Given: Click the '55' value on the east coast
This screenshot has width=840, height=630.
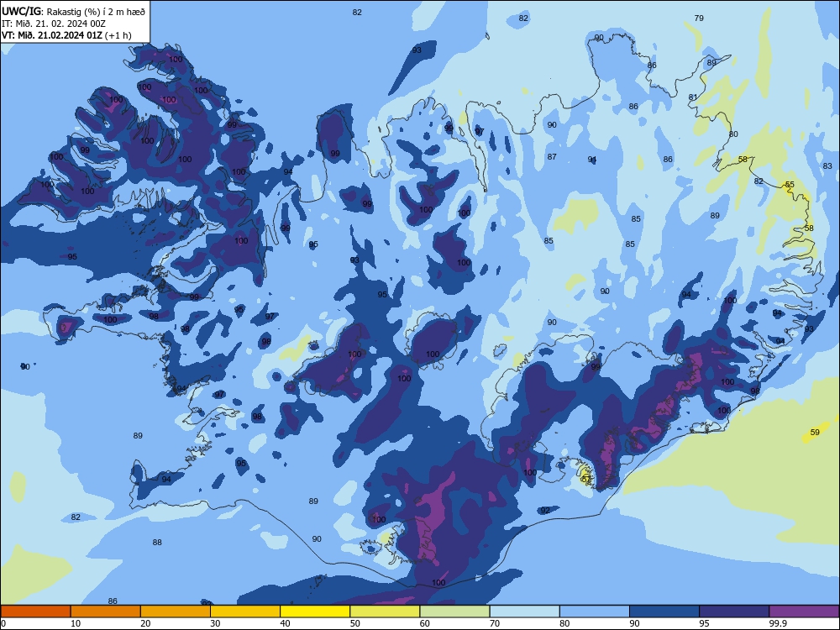Looking at the screenshot, I should [x=790, y=185].
